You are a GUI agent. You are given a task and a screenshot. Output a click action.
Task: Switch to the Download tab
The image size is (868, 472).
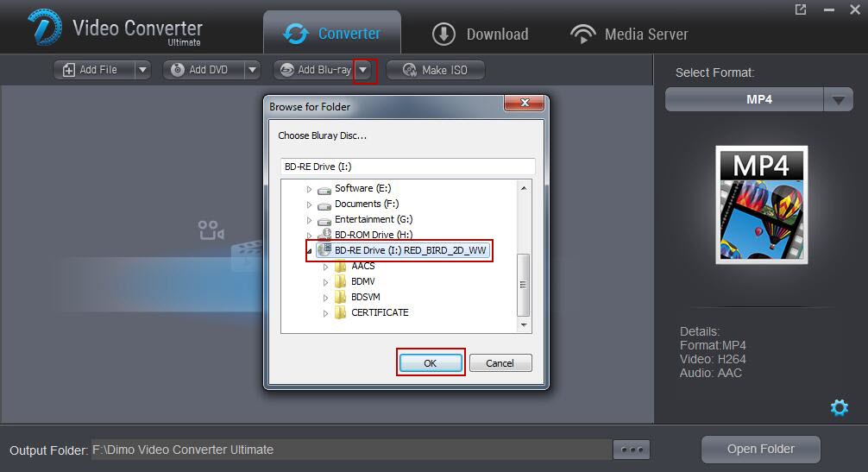[x=480, y=35]
